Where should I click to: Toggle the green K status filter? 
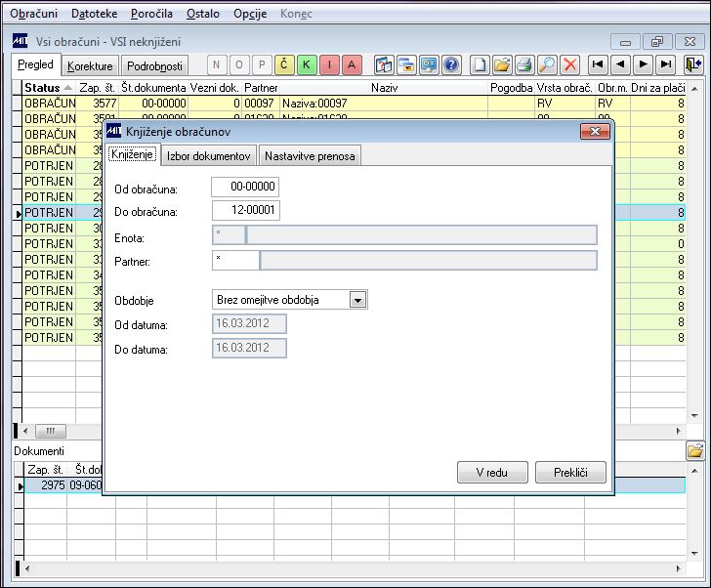pyautogui.click(x=307, y=64)
